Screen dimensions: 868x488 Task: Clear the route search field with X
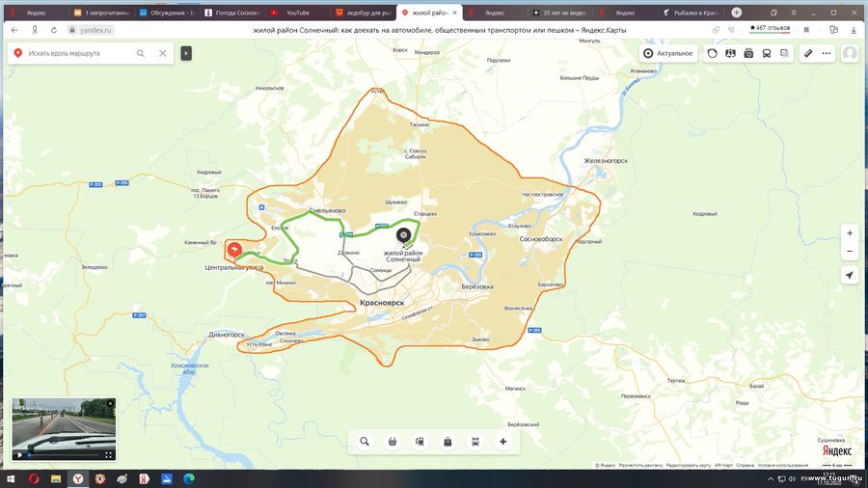pyautogui.click(x=163, y=53)
